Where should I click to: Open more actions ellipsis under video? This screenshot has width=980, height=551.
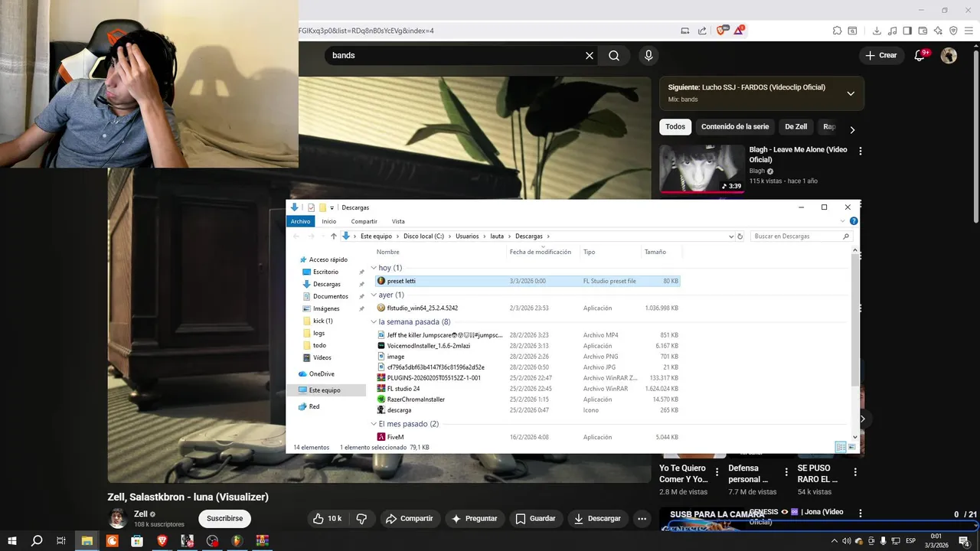(642, 518)
